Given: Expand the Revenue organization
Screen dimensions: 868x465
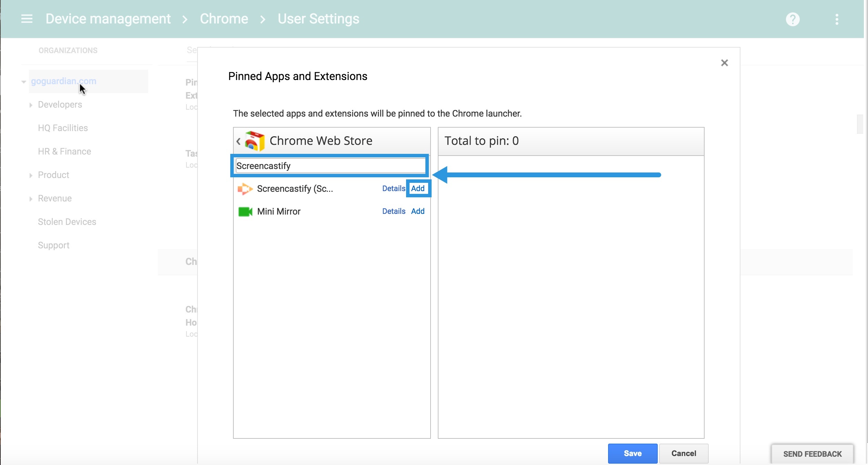Looking at the screenshot, I should point(31,199).
